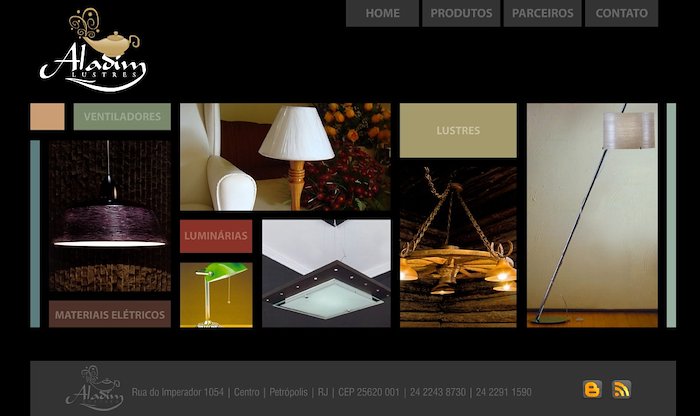
Task: Go to the HOME menu item
Action: coord(383,13)
